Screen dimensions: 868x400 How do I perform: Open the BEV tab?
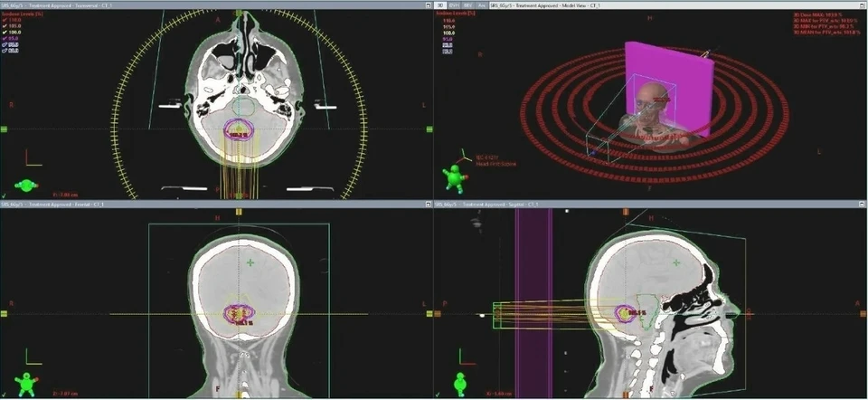[467, 5]
